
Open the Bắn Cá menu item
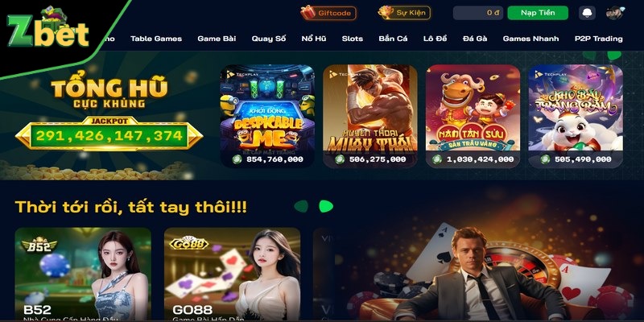tap(393, 39)
